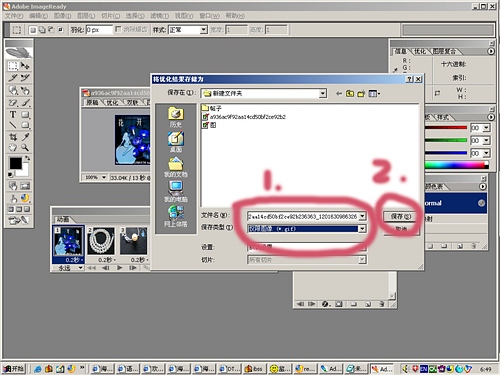Open the History shortcut in save dialog
The image size is (500, 375).
[x=176, y=117]
